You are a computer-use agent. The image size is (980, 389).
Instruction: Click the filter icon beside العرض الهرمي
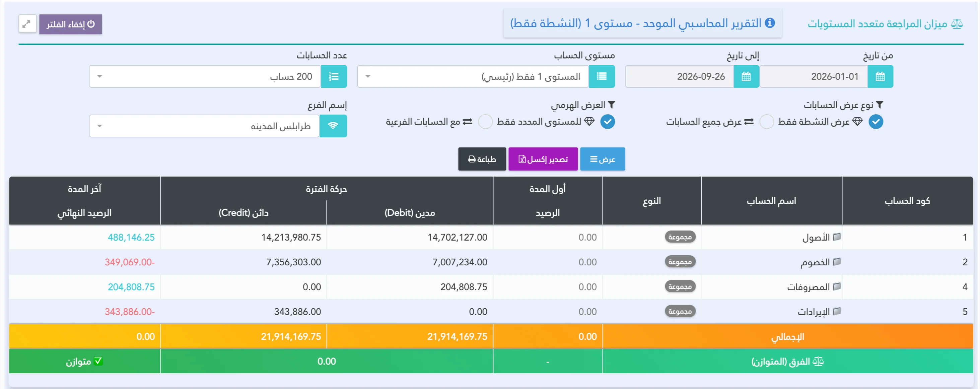[x=611, y=105]
